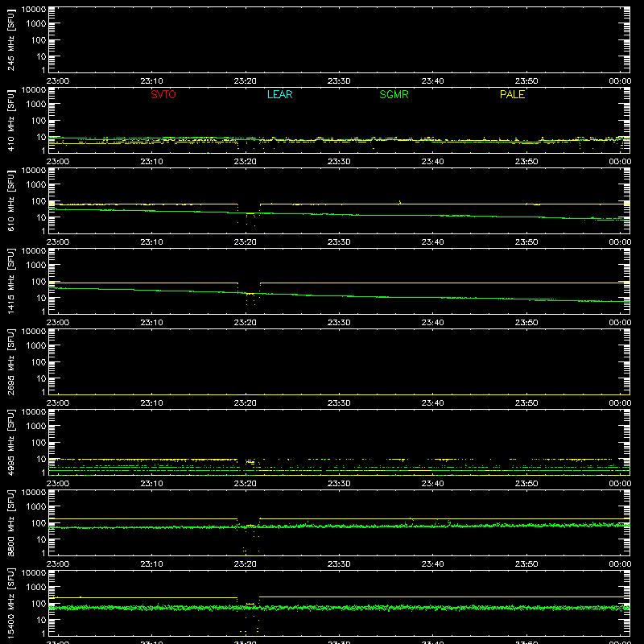Image resolution: width=644 pixels, height=644 pixels.
Task: Click the yellow spike near 23:36 in 610 MHz panel
Action: coord(399,202)
